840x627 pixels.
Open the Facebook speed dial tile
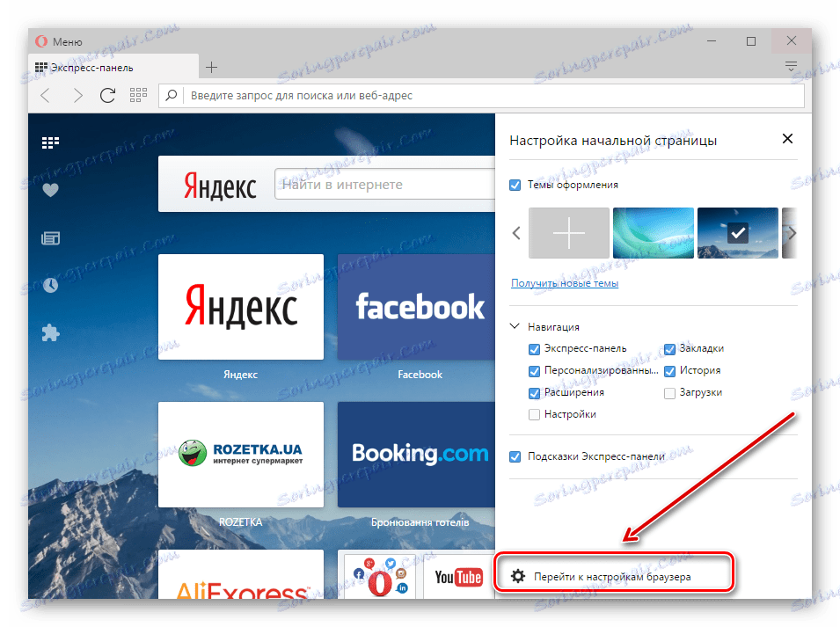pyautogui.click(x=417, y=307)
